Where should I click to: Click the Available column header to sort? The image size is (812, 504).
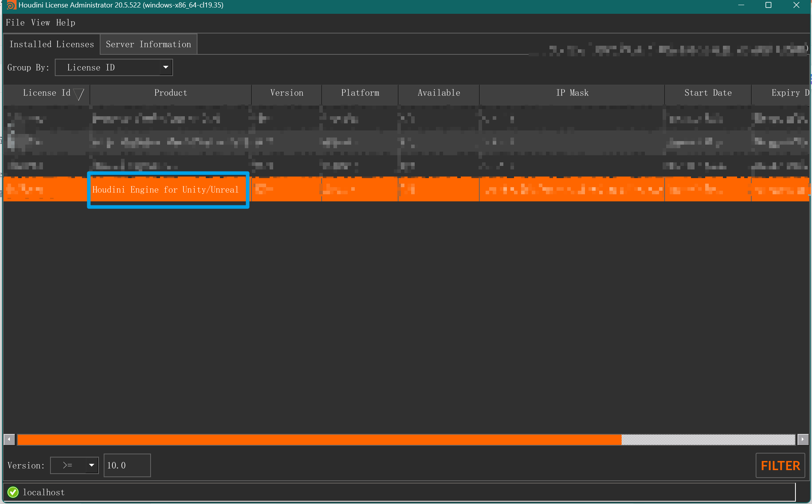pos(439,93)
